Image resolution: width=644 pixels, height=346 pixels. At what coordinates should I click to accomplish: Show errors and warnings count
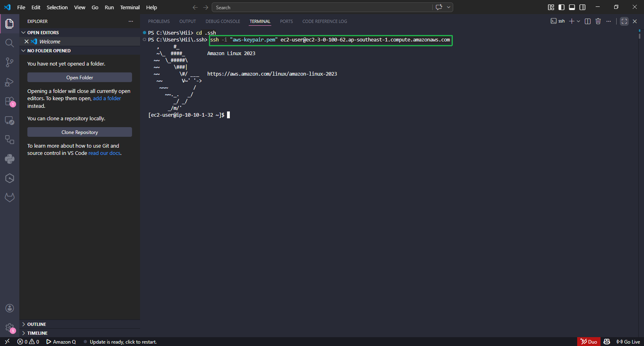28,342
